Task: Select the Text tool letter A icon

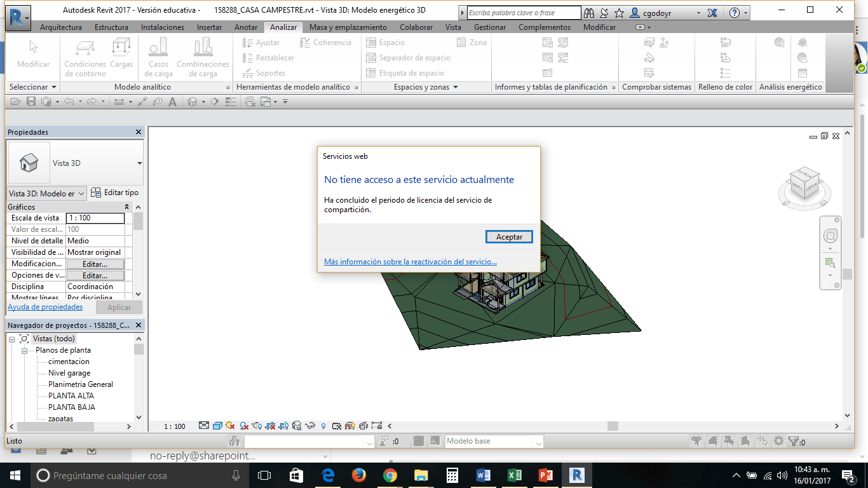Action: pyautogui.click(x=172, y=102)
